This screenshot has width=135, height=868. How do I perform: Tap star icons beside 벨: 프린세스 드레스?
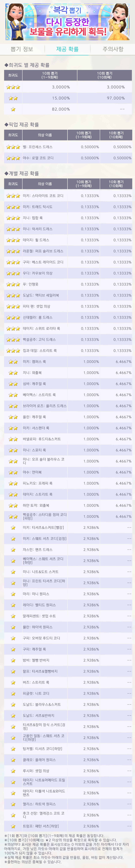click(13, 147)
